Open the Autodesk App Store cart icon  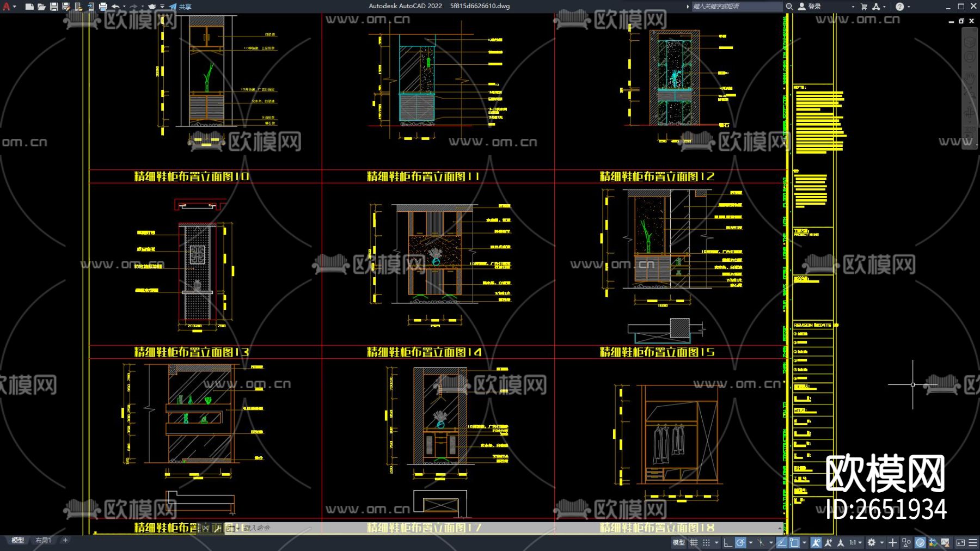click(x=864, y=7)
